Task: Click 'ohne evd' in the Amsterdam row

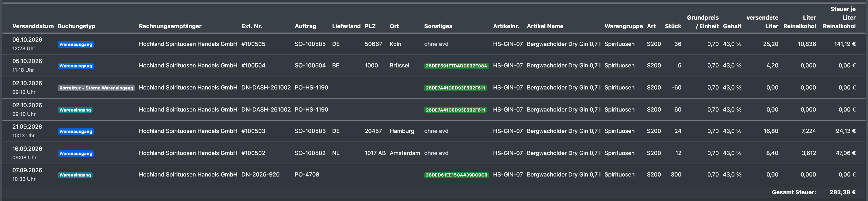Action: click(436, 153)
